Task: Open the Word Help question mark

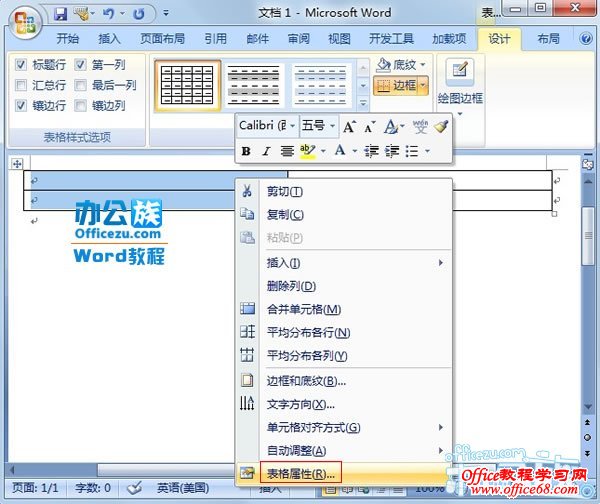Action: tap(586, 39)
